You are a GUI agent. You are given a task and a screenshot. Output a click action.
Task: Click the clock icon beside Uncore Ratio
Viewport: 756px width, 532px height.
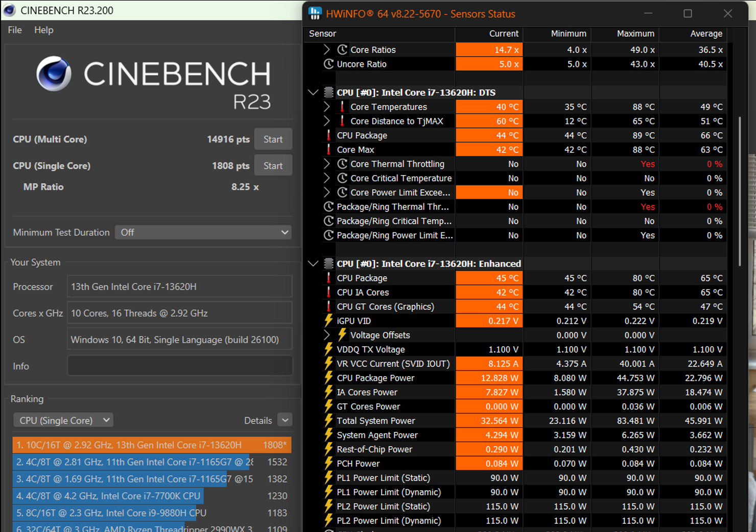pos(328,64)
